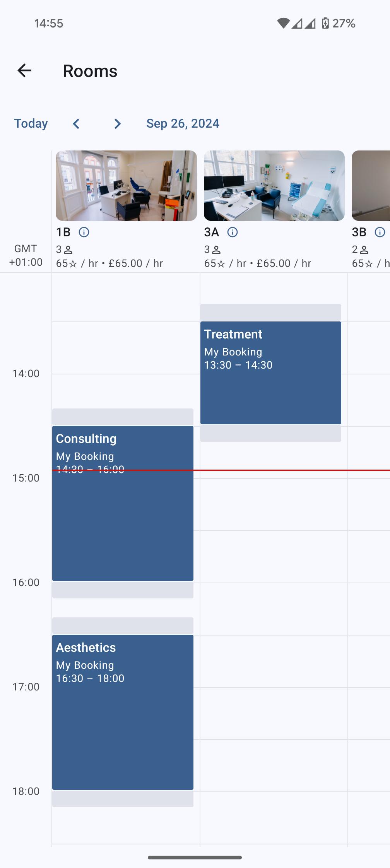The height and width of the screenshot is (868, 390).
Task: Open info icon for room 3A
Action: pyautogui.click(x=232, y=232)
